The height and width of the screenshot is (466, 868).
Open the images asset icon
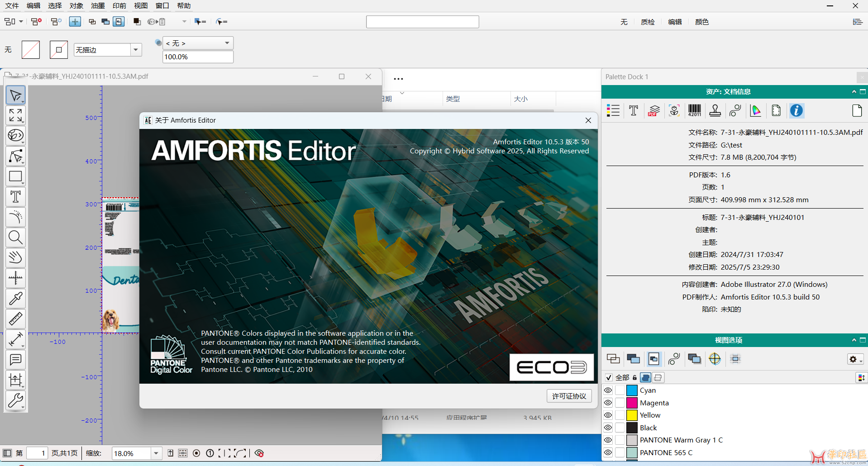pyautogui.click(x=674, y=110)
